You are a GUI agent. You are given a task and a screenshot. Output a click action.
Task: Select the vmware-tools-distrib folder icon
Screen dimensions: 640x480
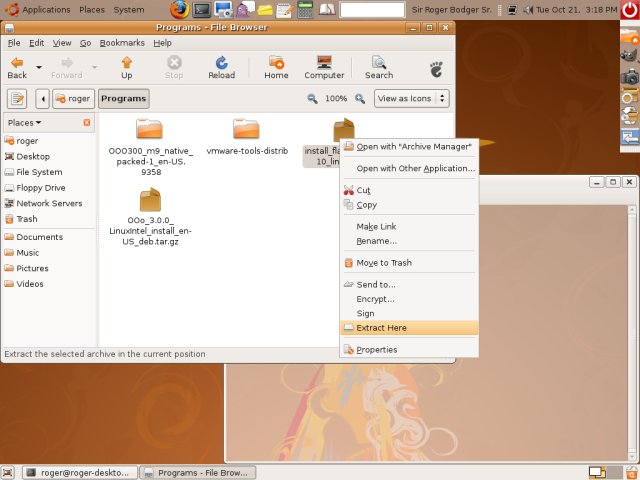[x=246, y=129]
